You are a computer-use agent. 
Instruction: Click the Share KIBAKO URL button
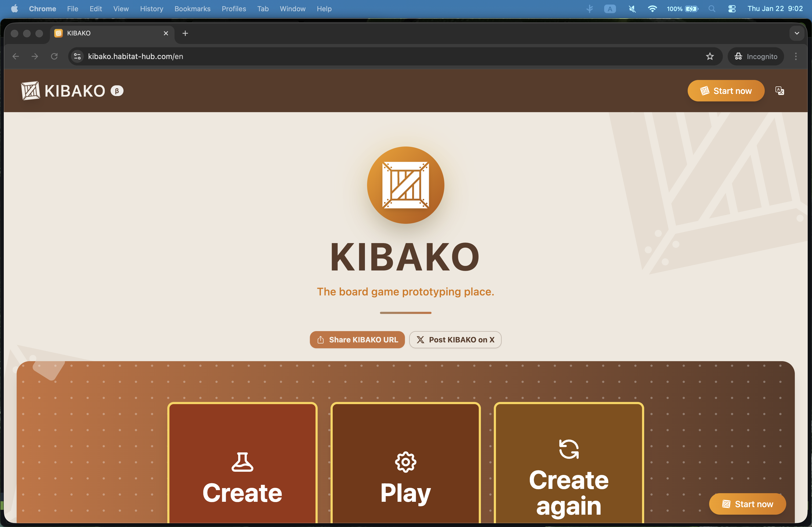coord(357,339)
